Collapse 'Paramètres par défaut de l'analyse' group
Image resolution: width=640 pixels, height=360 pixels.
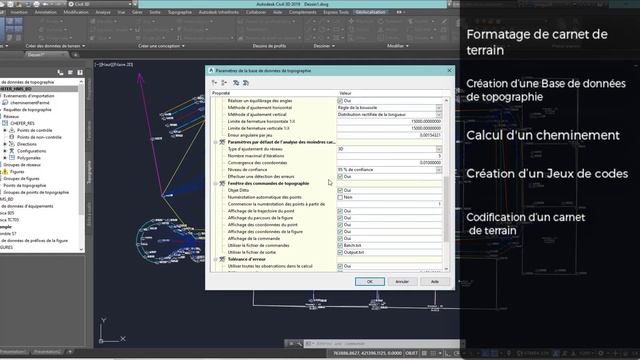[x=216, y=142]
